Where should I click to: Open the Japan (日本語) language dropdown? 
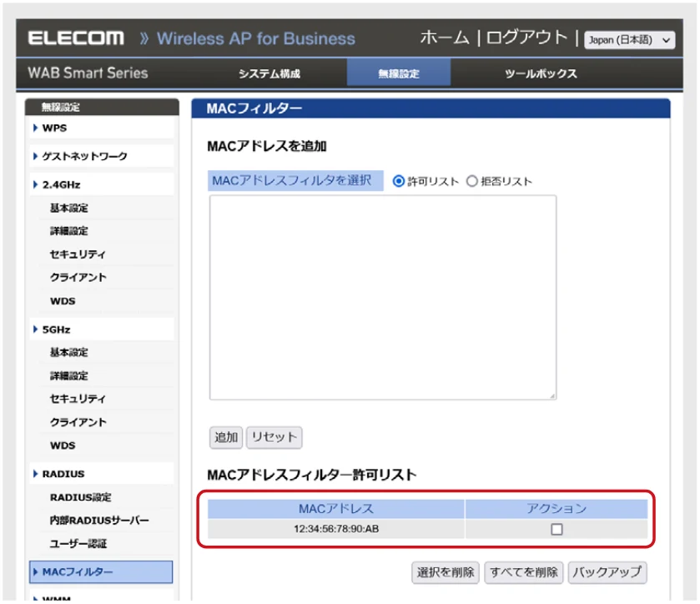[x=629, y=40]
